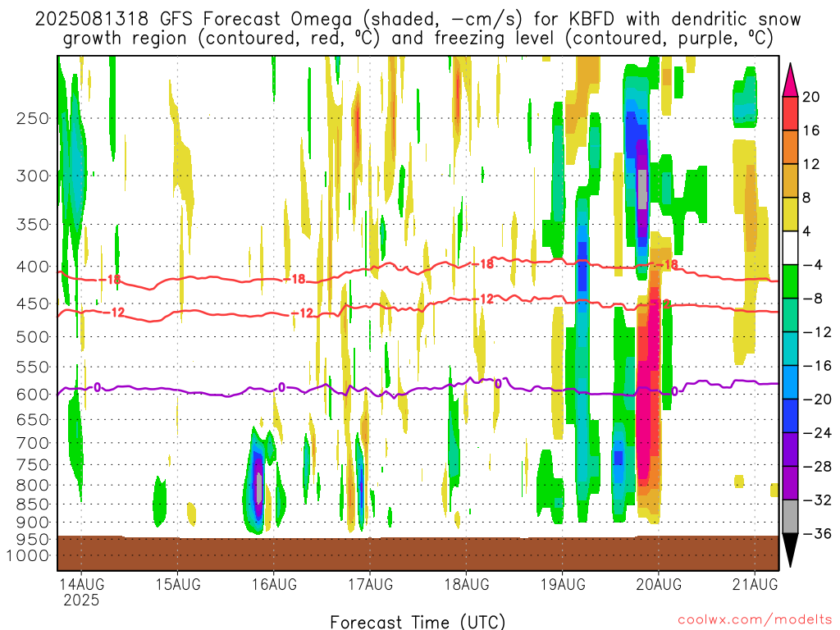
Task: Click the coolwx.com/modelts link text
Action: pos(755,620)
